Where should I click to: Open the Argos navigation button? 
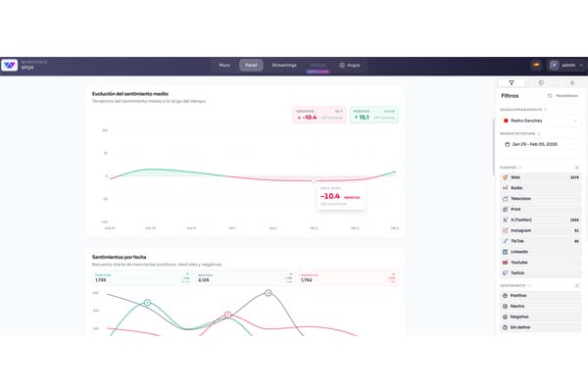point(350,66)
